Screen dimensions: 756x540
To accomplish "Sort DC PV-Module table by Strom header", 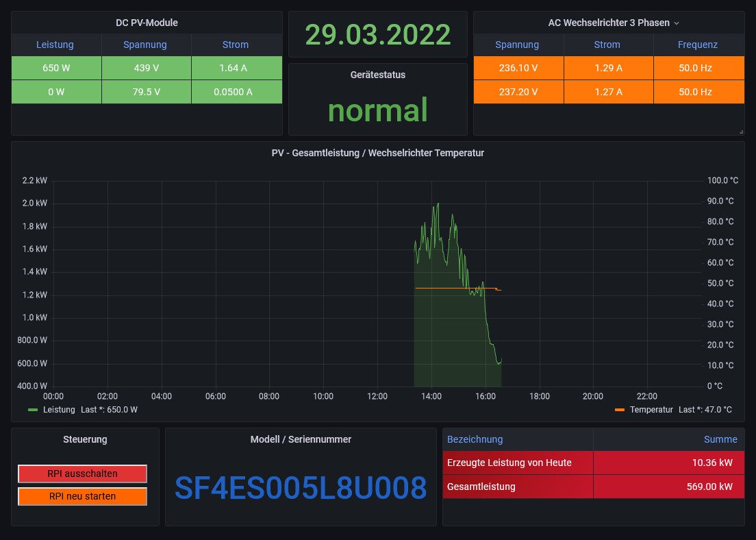I will pyautogui.click(x=236, y=45).
